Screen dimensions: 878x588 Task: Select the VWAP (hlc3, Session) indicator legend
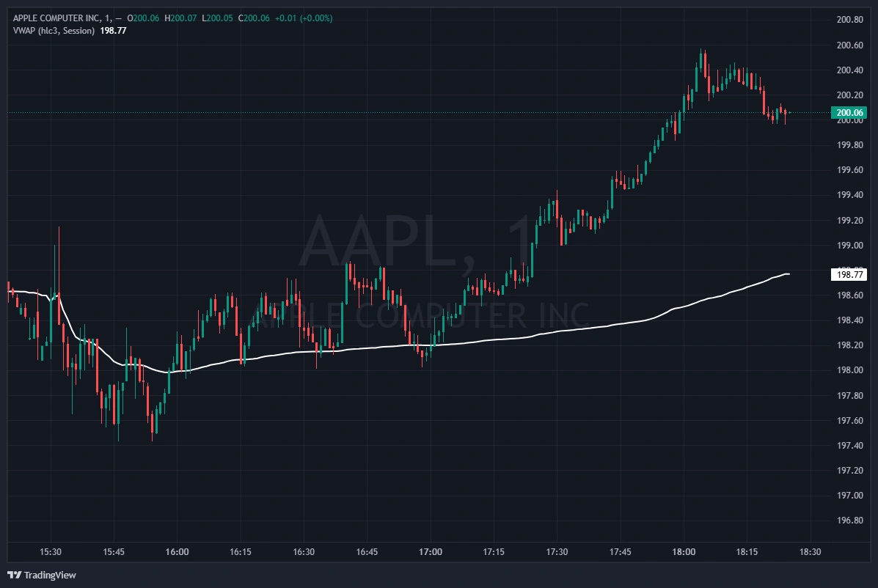pos(54,31)
